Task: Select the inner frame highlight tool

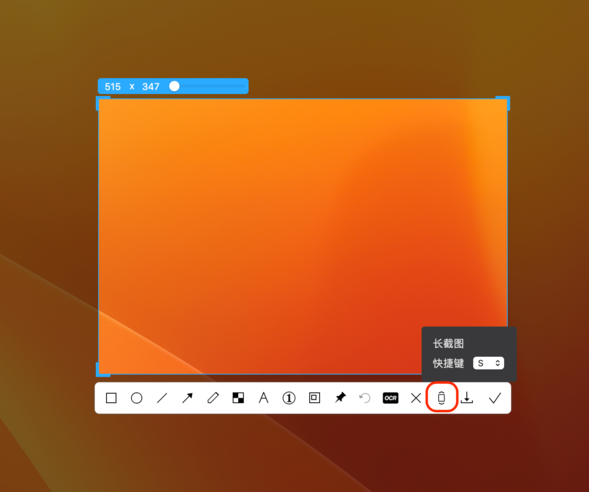Action: point(314,397)
